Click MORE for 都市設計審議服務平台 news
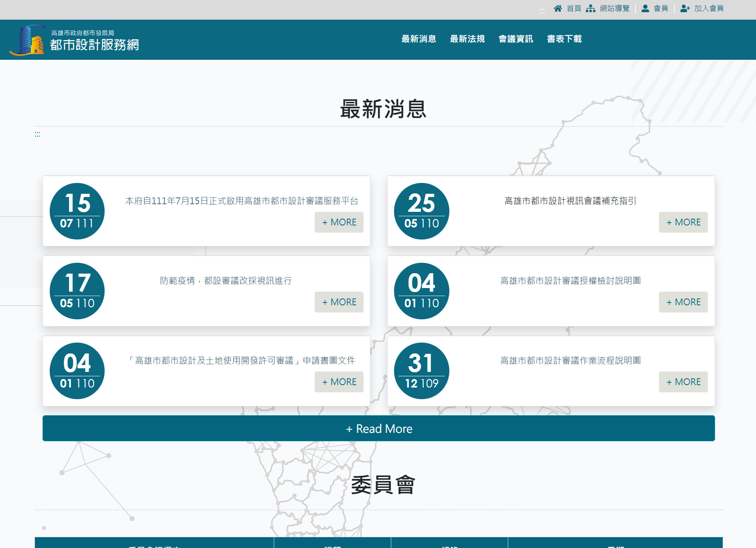This screenshot has height=548, width=756. (x=339, y=222)
